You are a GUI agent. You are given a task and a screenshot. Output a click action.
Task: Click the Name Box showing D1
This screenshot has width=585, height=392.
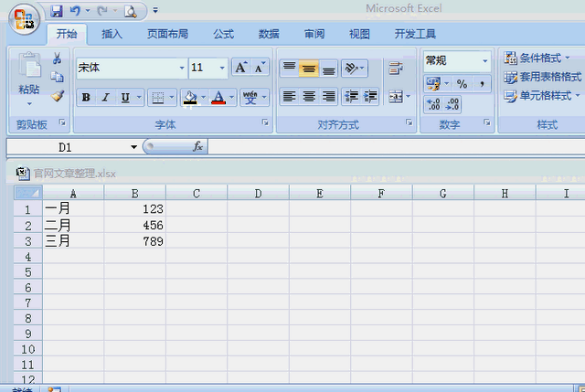point(69,147)
